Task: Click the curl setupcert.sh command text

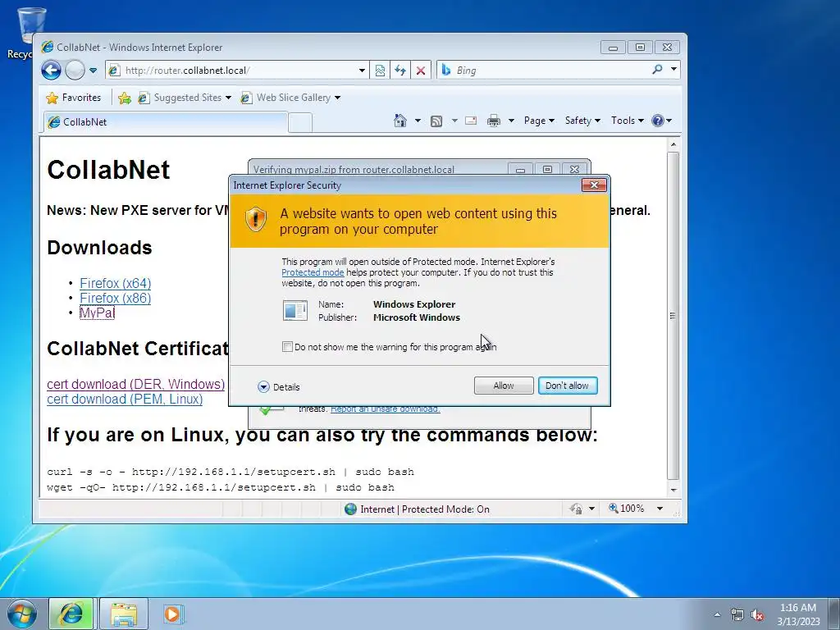Action: pos(231,472)
